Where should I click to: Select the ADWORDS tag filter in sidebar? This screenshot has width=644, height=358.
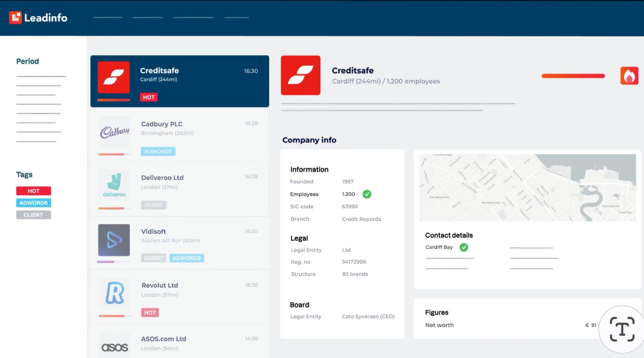coord(34,203)
